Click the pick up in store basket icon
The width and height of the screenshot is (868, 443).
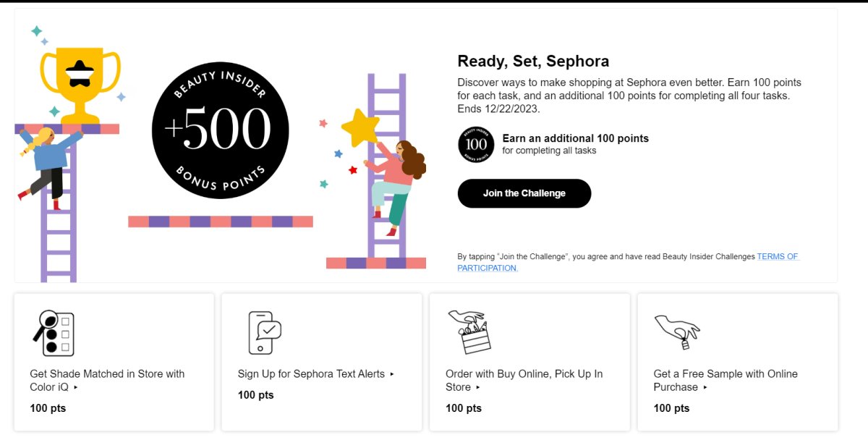[x=469, y=332]
